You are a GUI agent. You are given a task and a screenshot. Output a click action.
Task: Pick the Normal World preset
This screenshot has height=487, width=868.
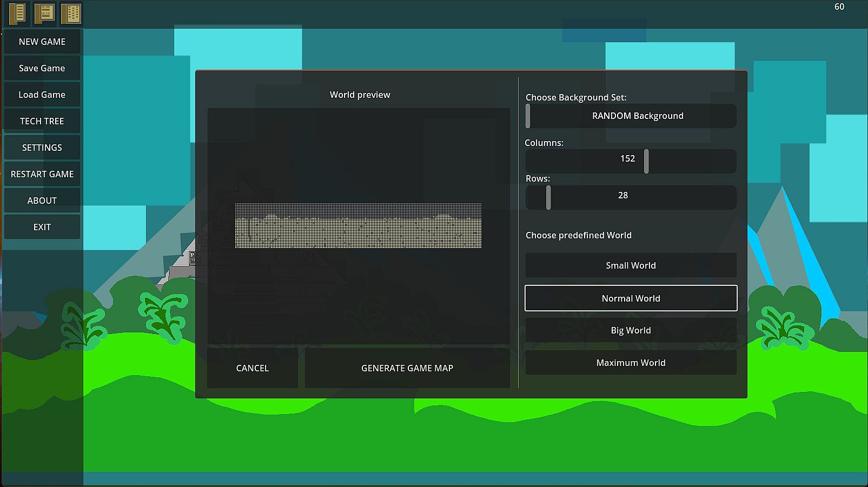tap(631, 298)
